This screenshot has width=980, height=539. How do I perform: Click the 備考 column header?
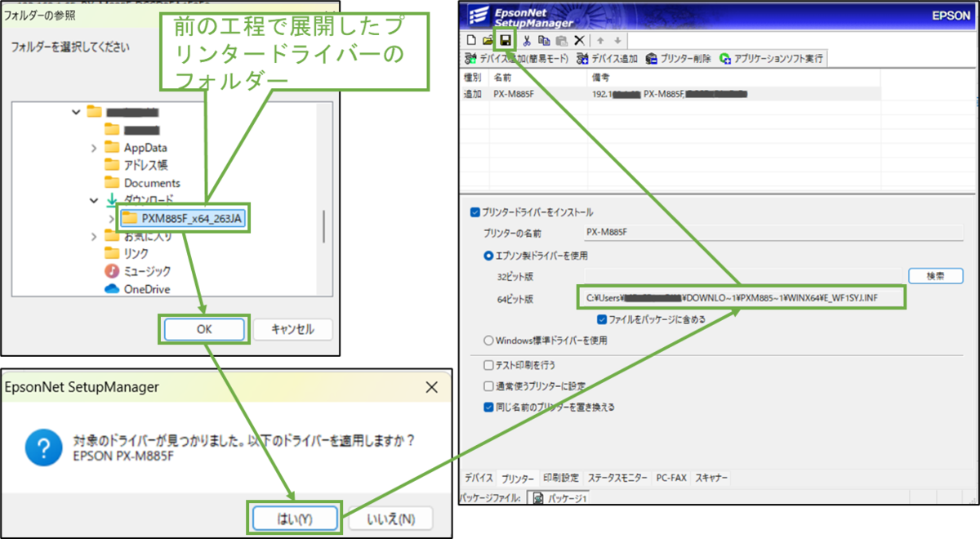click(733, 78)
